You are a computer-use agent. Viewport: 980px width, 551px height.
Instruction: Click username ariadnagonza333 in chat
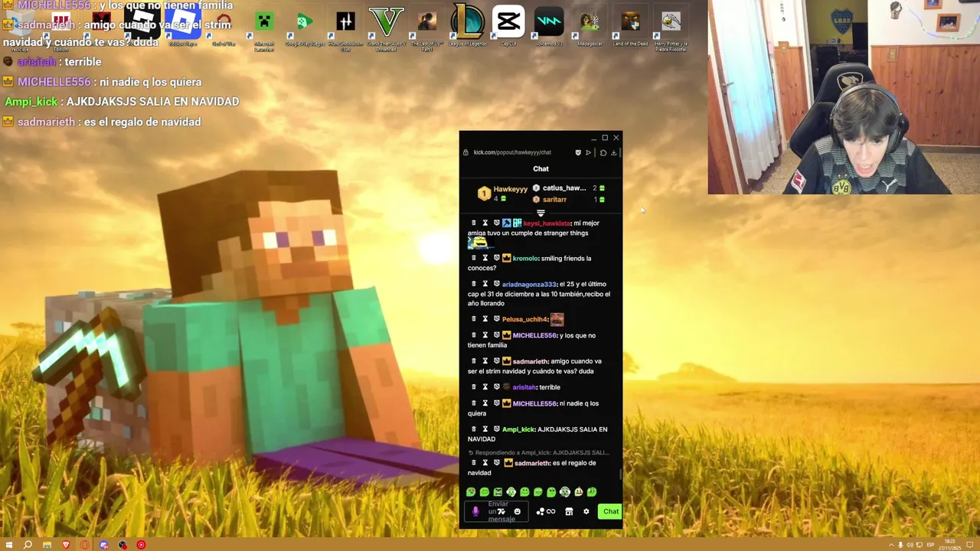tap(529, 284)
